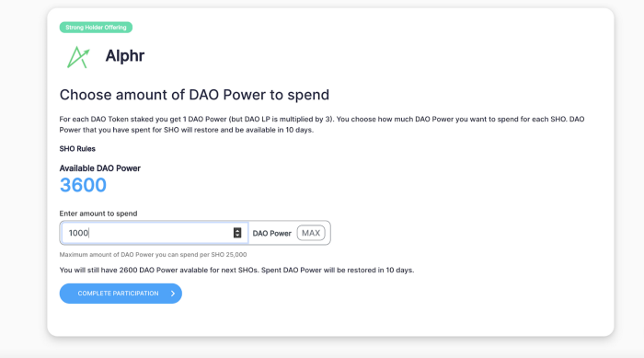Click the DAO Power explanation paragraph
Image resolution: width=644 pixels, height=358 pixels.
322,124
